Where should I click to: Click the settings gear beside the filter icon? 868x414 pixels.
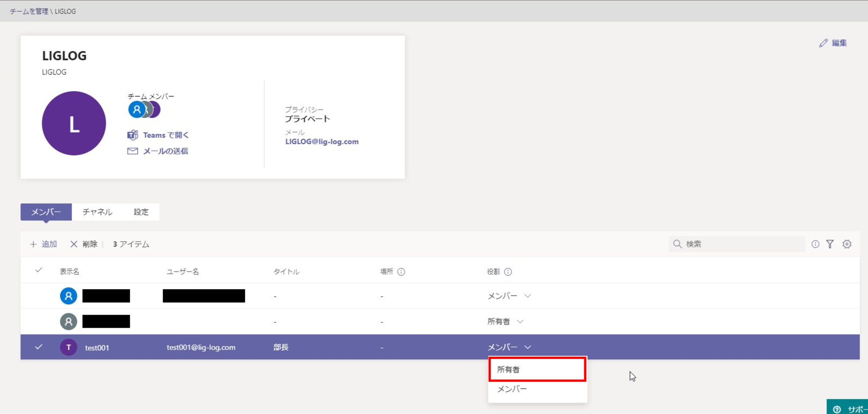pyautogui.click(x=847, y=244)
